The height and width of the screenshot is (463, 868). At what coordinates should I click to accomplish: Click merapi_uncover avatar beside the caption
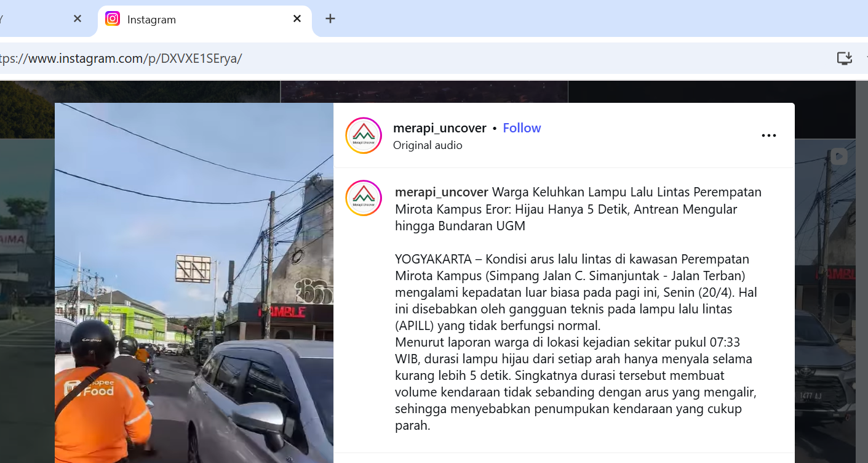[x=364, y=198]
